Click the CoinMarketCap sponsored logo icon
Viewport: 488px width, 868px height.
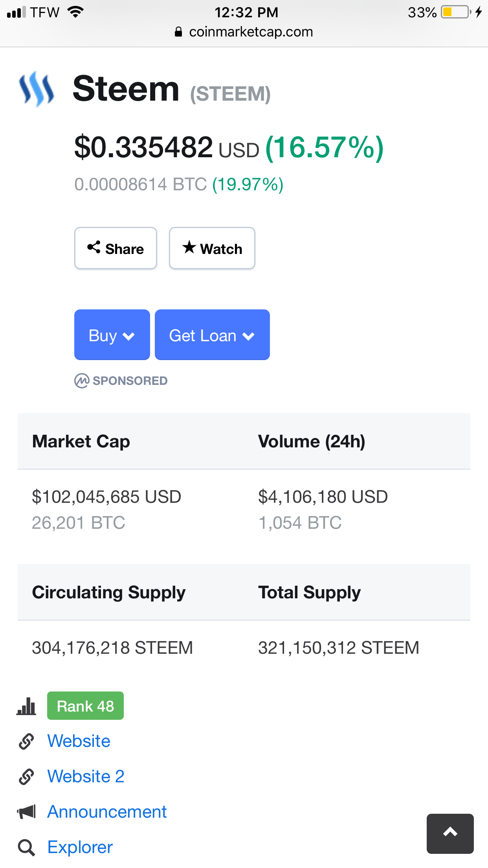82,381
